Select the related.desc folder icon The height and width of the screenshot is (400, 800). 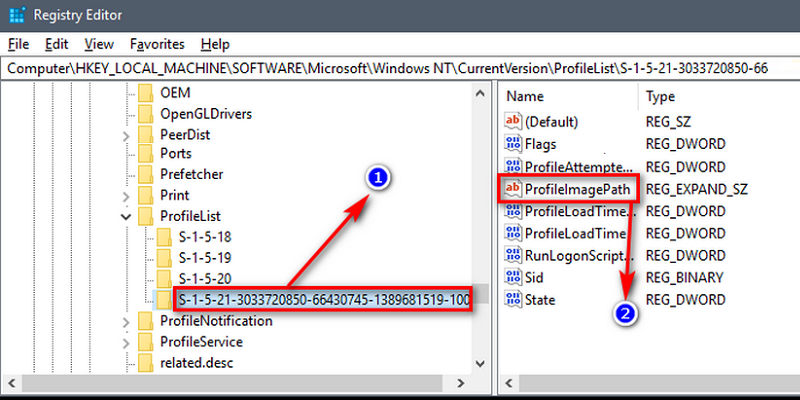tap(146, 363)
